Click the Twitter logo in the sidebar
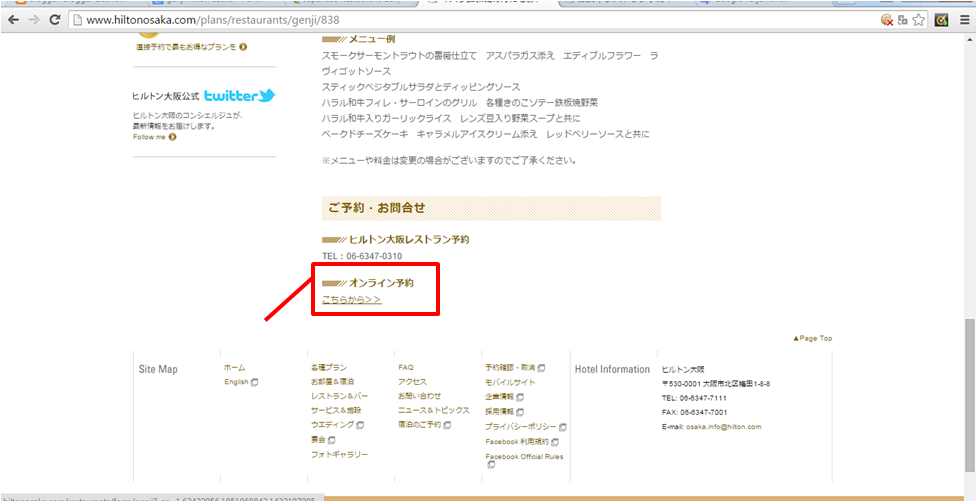This screenshot has width=977, height=502. click(x=239, y=96)
